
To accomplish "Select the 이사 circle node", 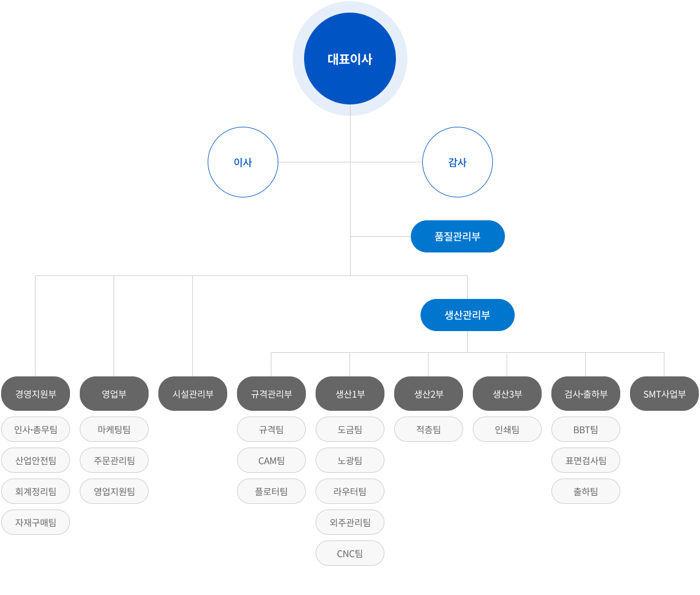I will tap(243, 162).
